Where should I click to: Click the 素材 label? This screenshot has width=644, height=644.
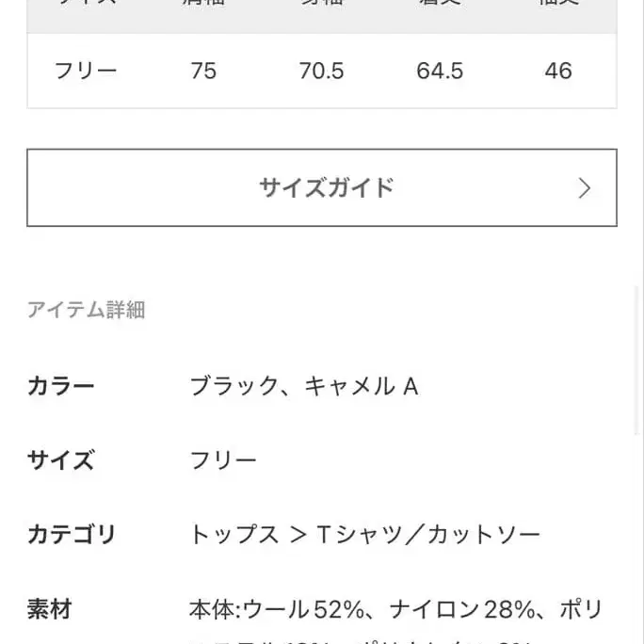50,609
